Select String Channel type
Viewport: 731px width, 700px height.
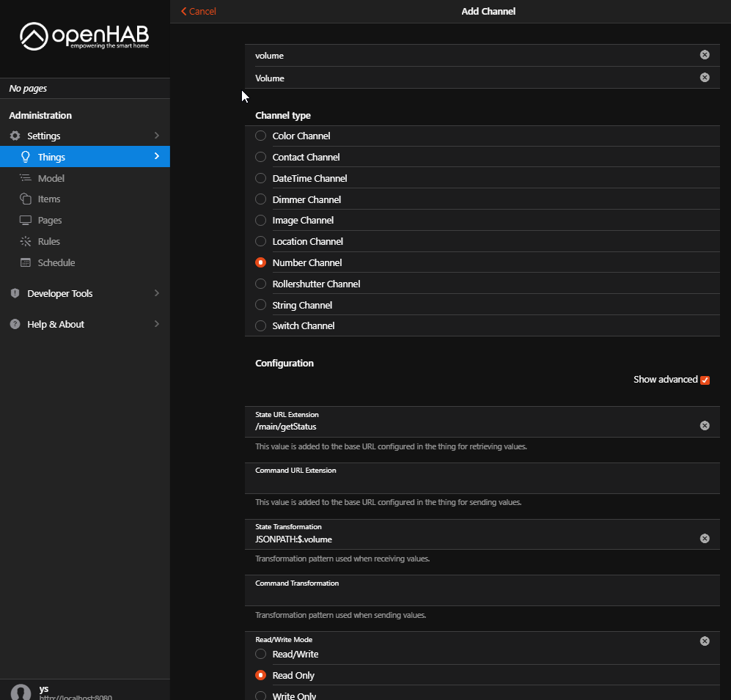coord(260,305)
